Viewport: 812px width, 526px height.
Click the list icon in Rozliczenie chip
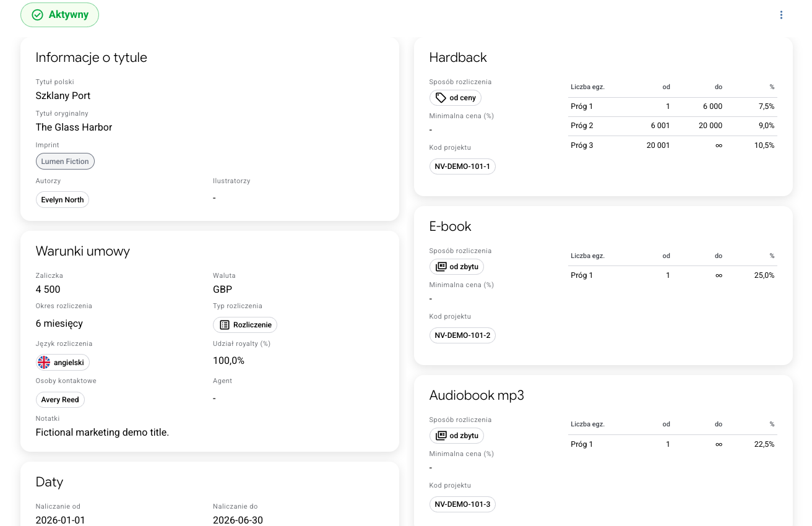tap(225, 325)
